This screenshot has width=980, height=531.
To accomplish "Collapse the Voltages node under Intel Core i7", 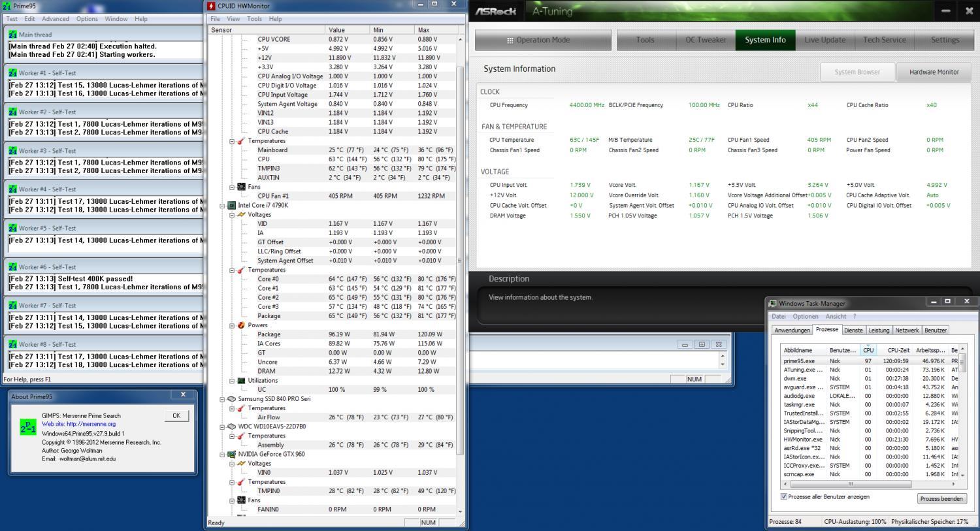I will tap(232, 215).
